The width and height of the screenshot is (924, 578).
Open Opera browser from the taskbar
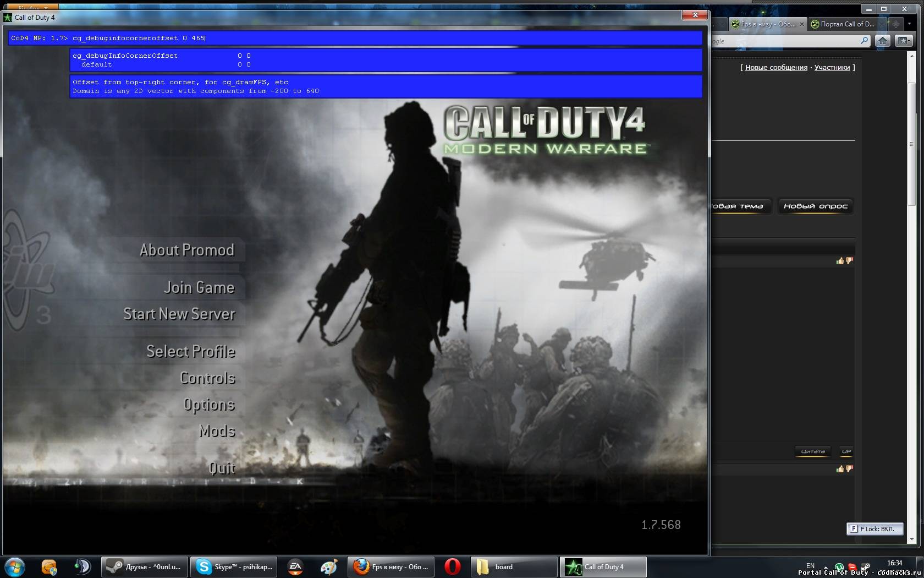click(x=452, y=567)
